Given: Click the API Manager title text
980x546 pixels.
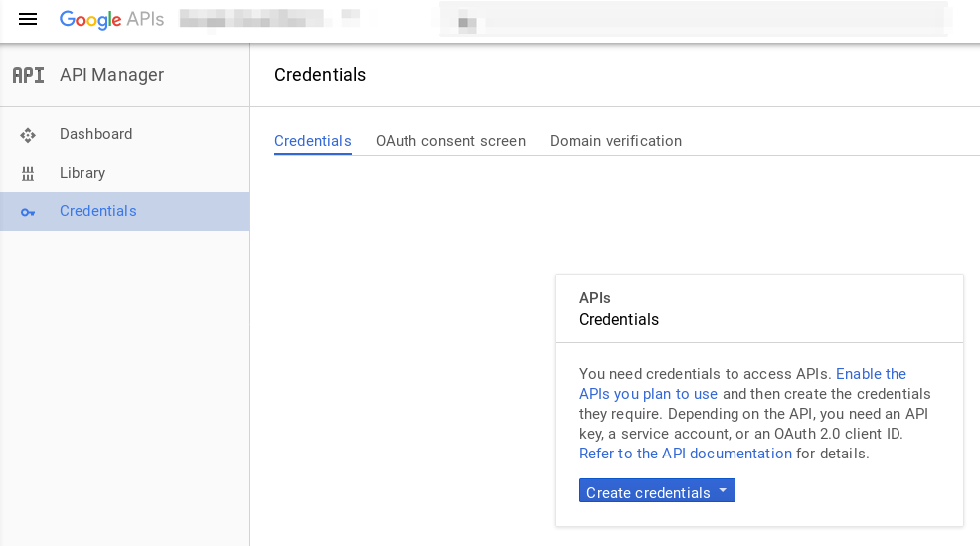Looking at the screenshot, I should coord(112,75).
